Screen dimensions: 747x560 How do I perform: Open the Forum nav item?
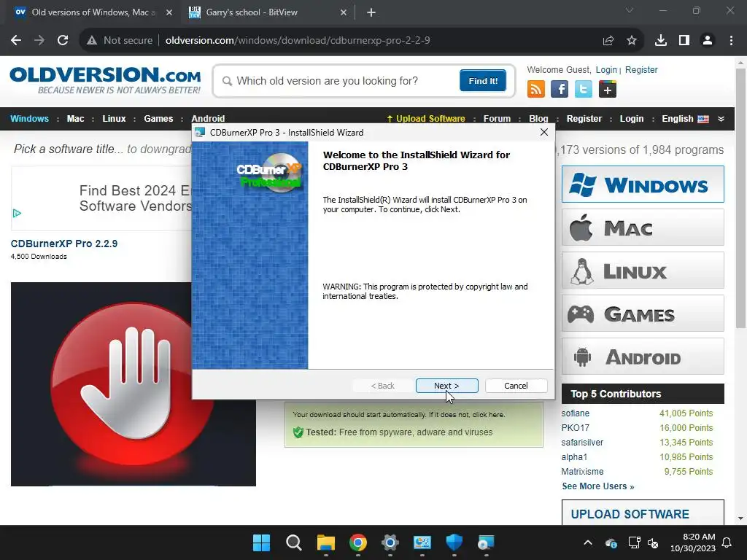[497, 119]
